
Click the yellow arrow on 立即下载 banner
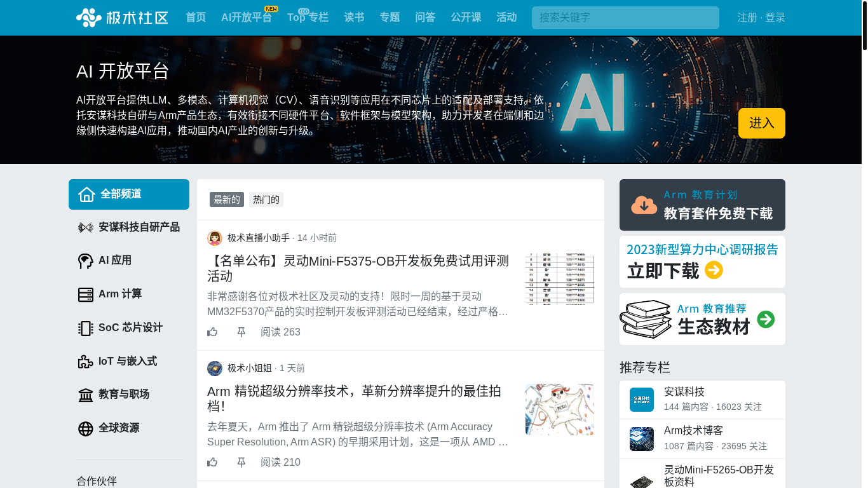point(714,270)
